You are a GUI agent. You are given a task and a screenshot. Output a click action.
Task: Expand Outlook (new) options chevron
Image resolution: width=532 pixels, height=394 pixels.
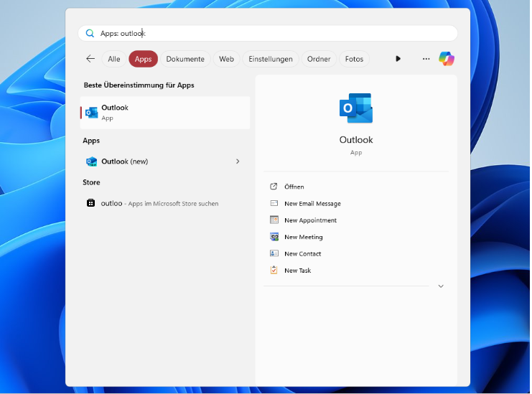pos(238,161)
